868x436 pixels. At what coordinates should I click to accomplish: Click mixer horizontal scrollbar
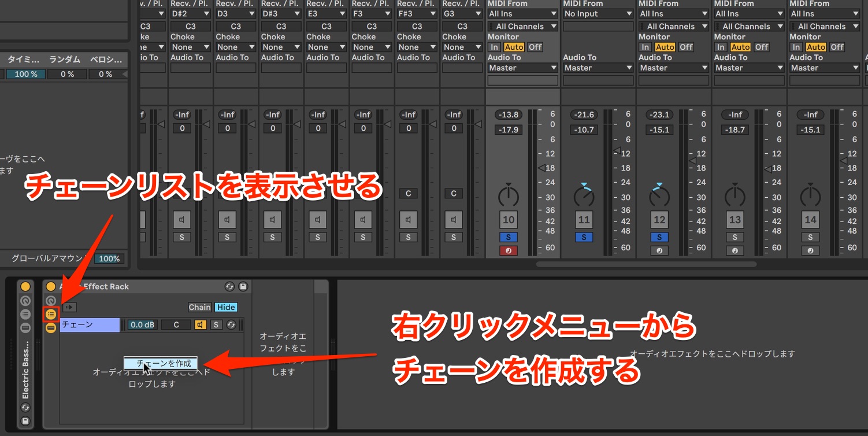point(646,264)
